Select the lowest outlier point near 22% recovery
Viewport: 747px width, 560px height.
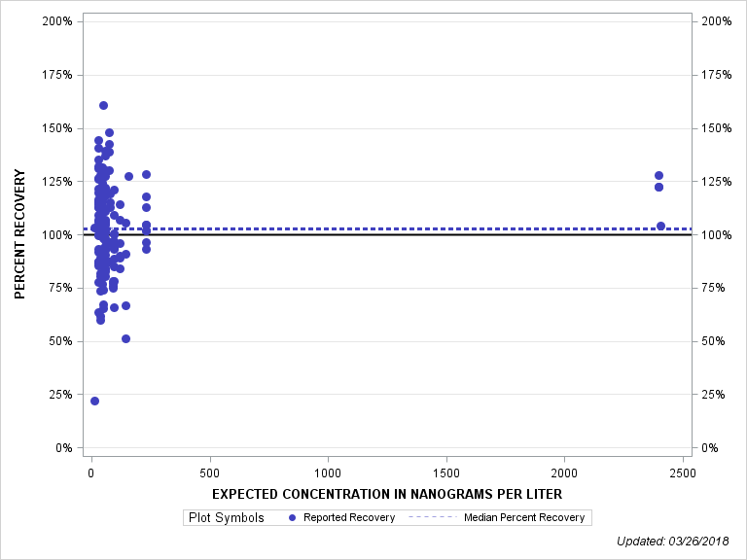[94, 401]
